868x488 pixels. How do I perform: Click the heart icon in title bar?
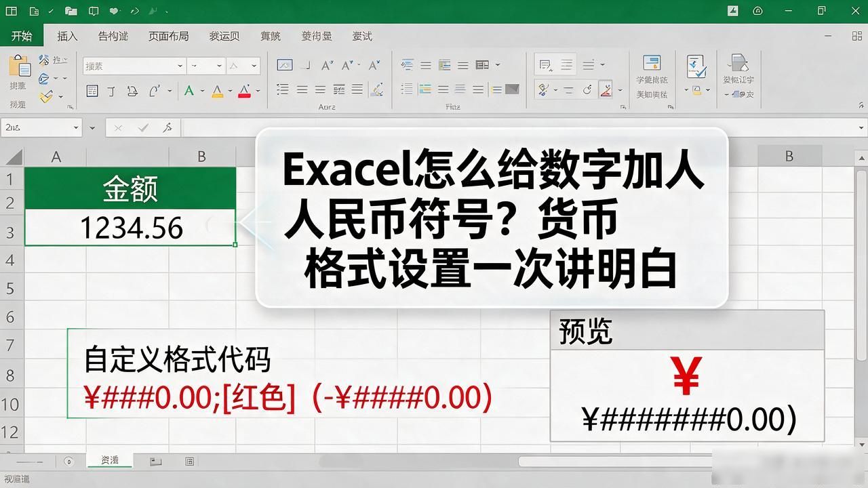pyautogui.click(x=113, y=11)
